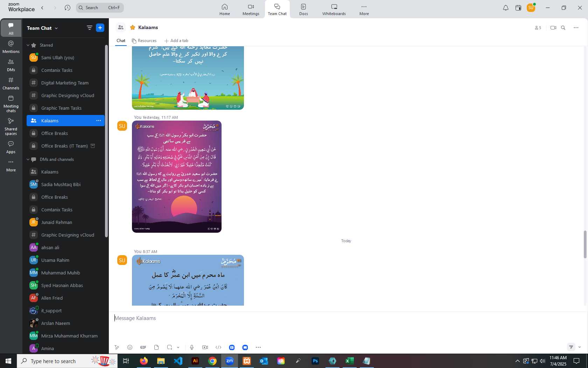Open Apps in the left sidebar

pyautogui.click(x=11, y=147)
